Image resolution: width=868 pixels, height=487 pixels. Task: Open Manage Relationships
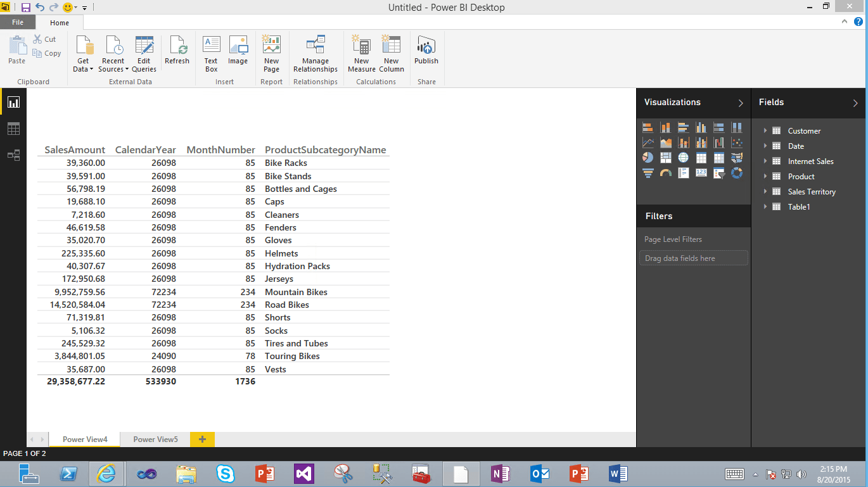coord(316,54)
